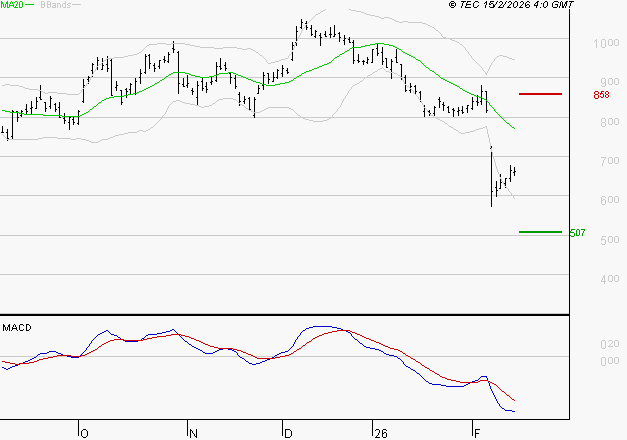Viewport: 627px width, 440px height.
Task: Click the 26 year marker on time axis
Action: point(381,434)
